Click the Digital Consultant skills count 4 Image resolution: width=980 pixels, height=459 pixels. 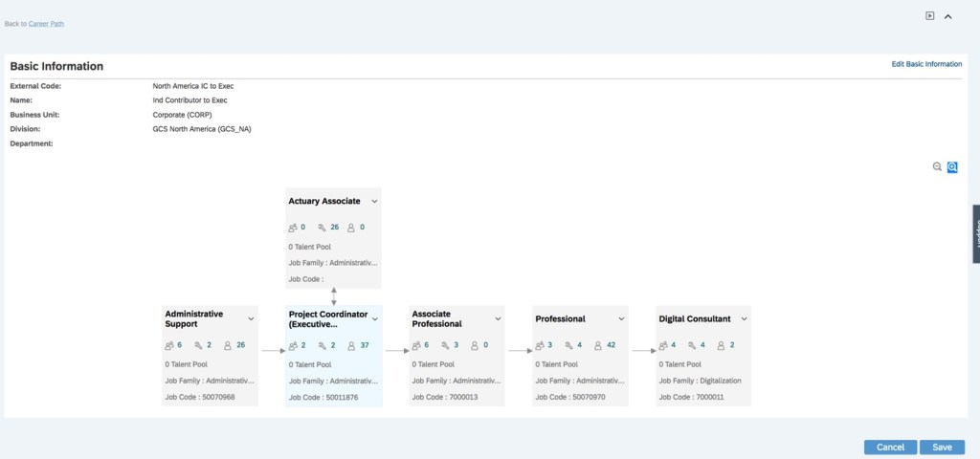702,345
